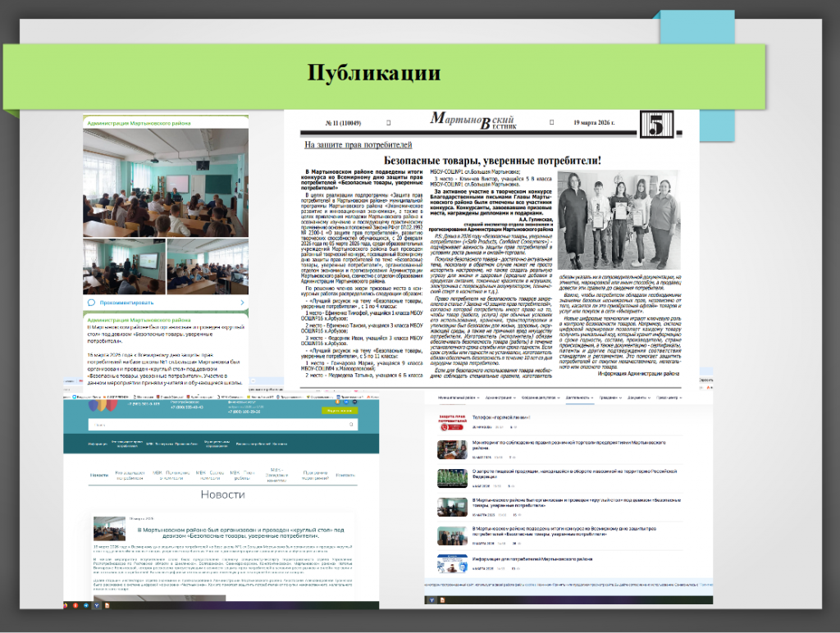Viewport: 840px width, 633px height.
Task: Click the comment bubble icon beside Прокомментировать
Action: tap(91, 303)
